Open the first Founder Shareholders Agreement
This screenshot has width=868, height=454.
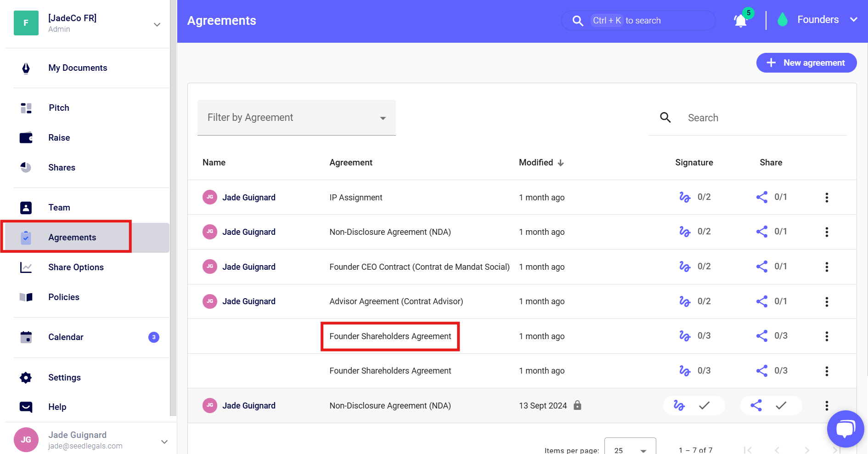pos(390,336)
